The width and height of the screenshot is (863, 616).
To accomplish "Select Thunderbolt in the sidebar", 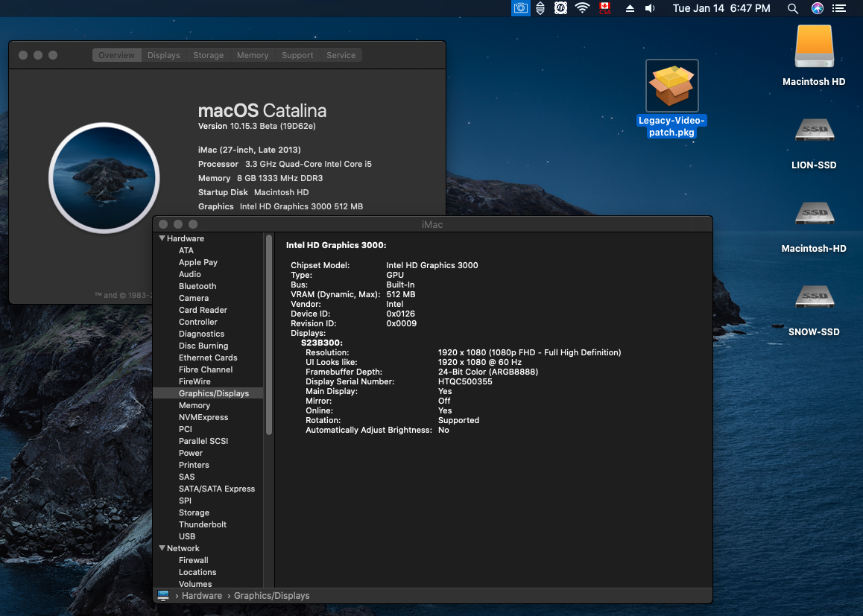I will pyautogui.click(x=203, y=524).
